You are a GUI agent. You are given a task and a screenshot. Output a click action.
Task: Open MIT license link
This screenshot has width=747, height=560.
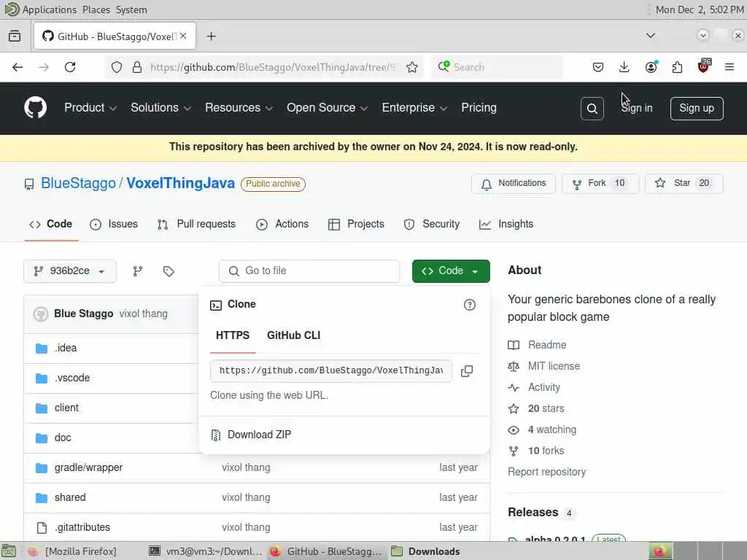[554, 366]
